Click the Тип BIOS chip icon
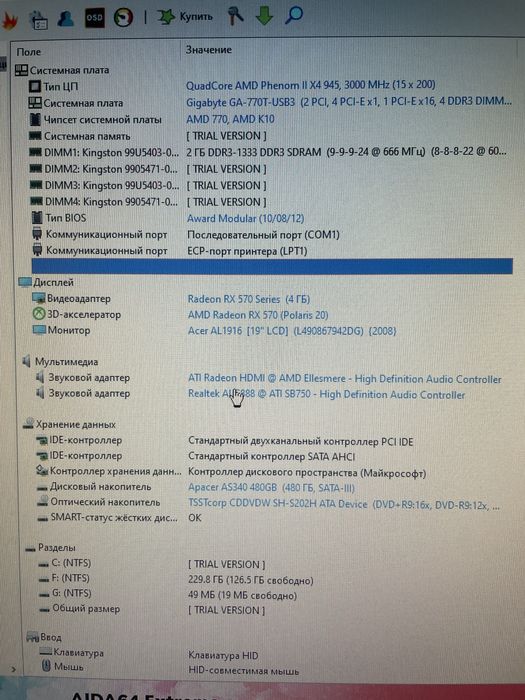The height and width of the screenshot is (700, 525). click(x=37, y=218)
